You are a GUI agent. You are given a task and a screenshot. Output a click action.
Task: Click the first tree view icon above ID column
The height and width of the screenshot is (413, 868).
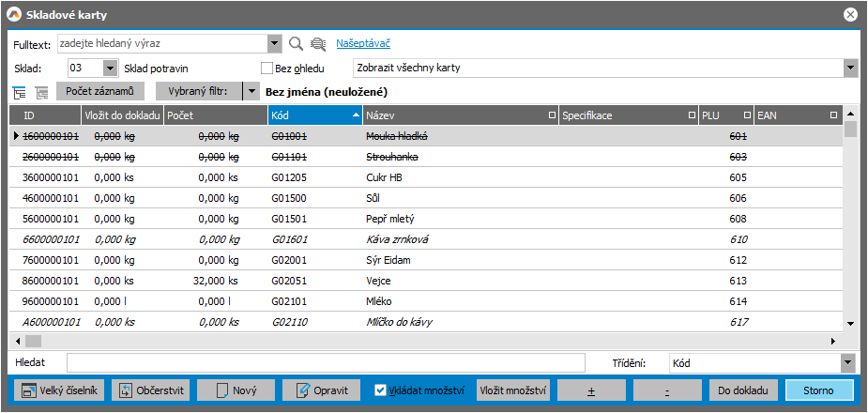[x=20, y=92]
